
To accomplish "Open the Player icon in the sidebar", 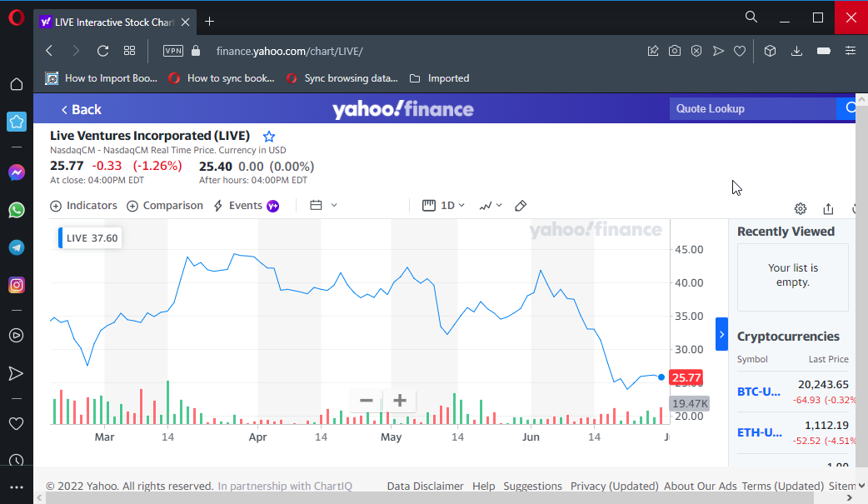I will point(17,335).
